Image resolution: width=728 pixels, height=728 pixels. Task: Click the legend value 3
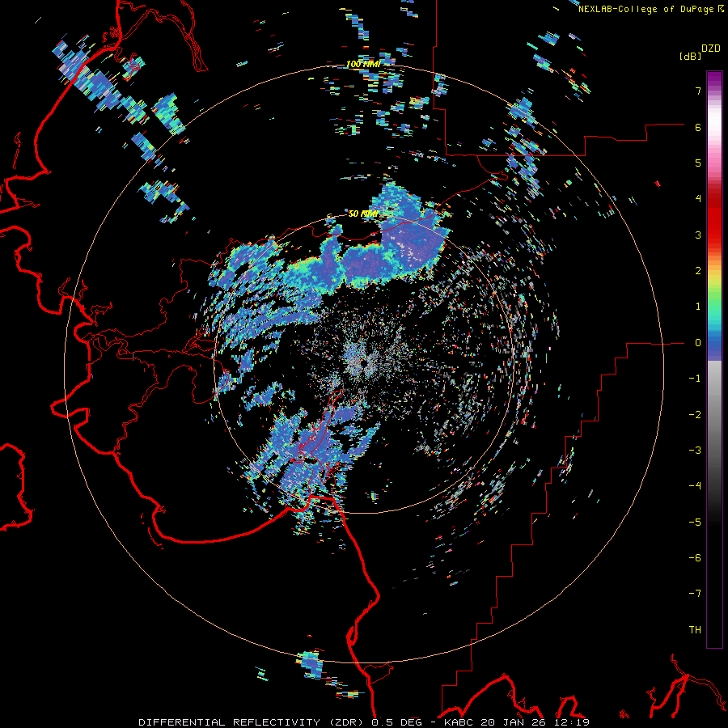[x=698, y=235]
